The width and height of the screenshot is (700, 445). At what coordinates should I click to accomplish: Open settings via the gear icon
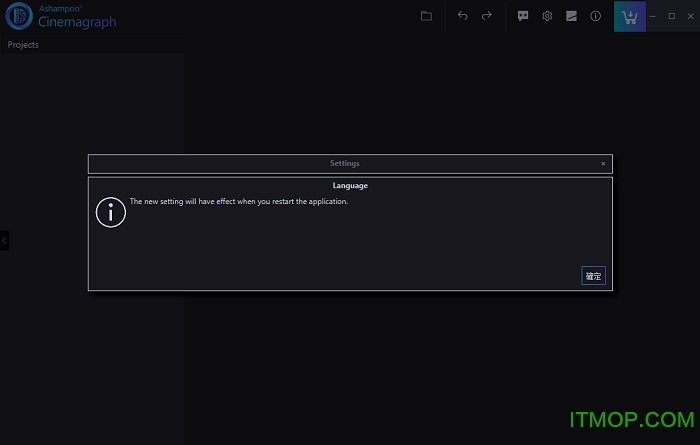(x=547, y=16)
